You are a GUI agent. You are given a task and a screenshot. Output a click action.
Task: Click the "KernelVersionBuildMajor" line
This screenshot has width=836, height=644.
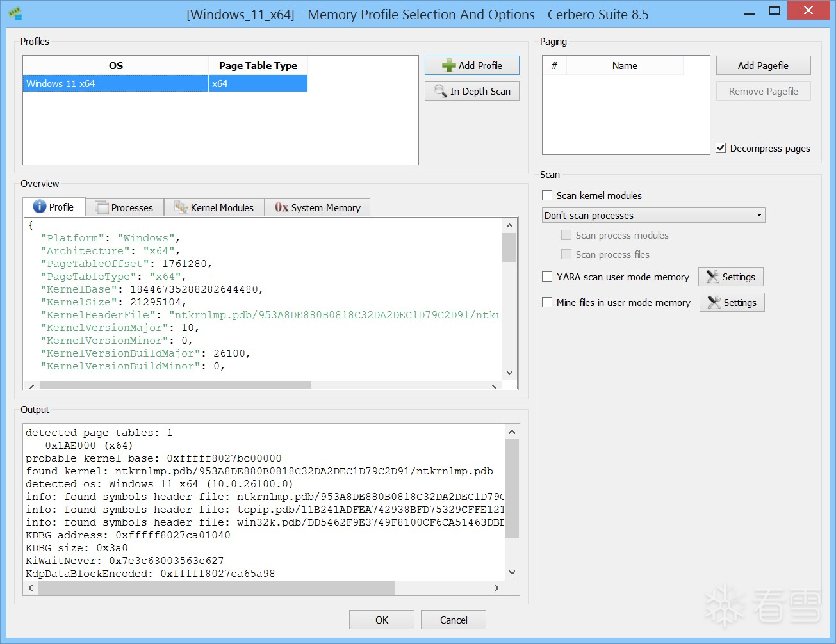point(145,353)
